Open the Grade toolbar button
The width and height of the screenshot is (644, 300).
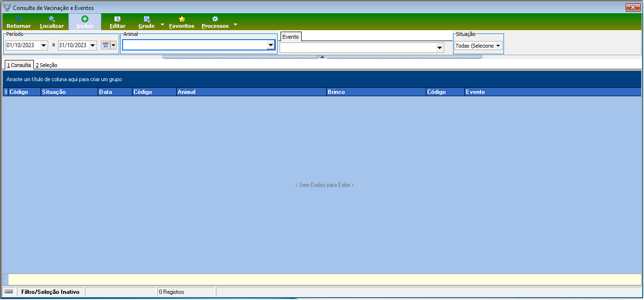[147, 22]
